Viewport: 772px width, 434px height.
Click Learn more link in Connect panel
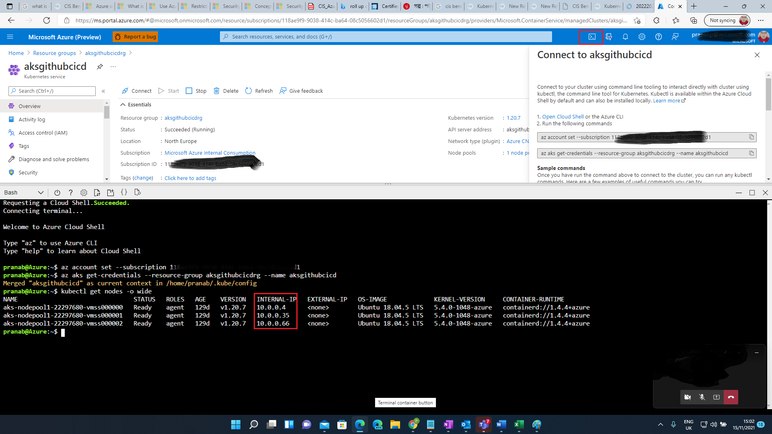tap(667, 100)
